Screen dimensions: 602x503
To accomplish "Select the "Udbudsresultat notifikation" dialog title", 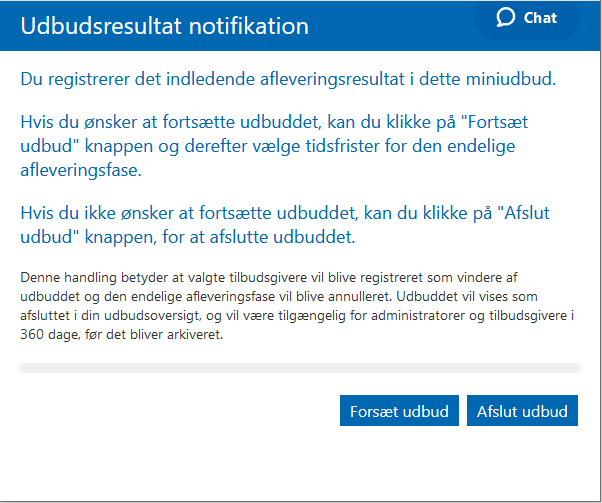I will (164, 26).
